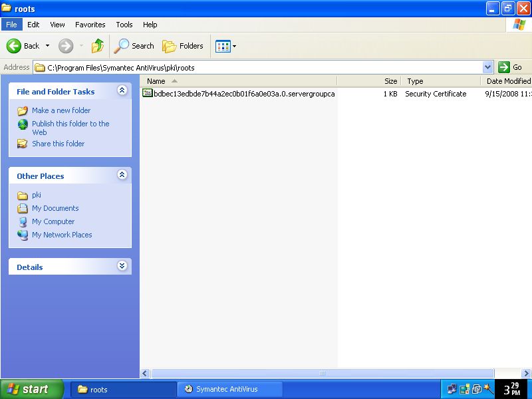This screenshot has width=532, height=399.
Task: Click the Publish to Web globe icon
Action: tap(23, 124)
